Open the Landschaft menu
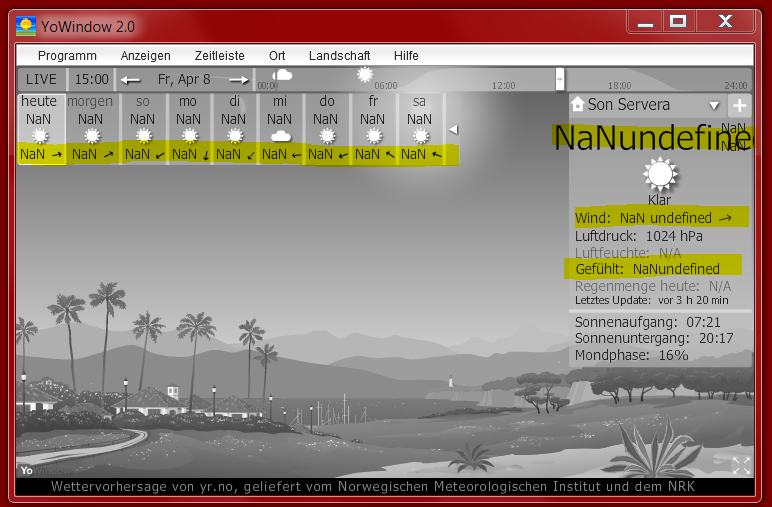Image resolution: width=772 pixels, height=507 pixels. click(339, 56)
